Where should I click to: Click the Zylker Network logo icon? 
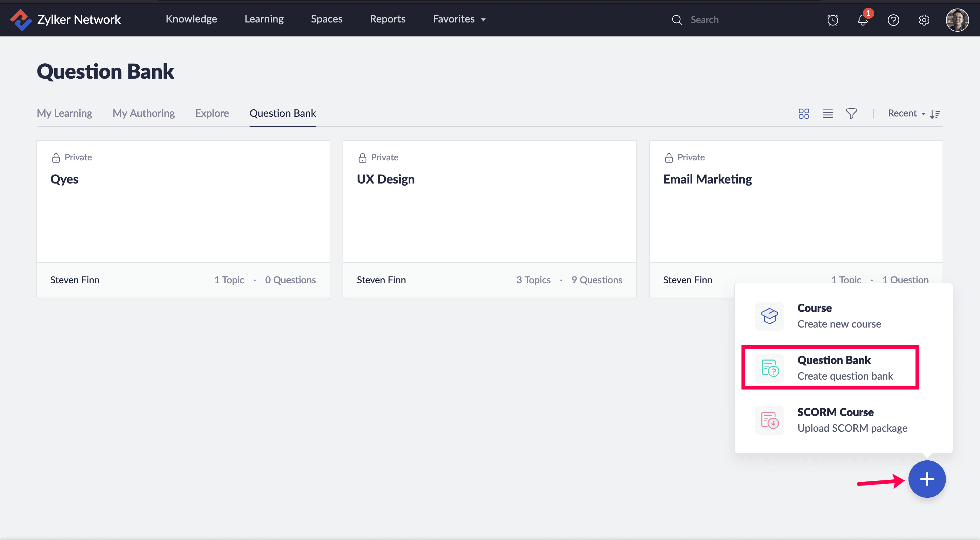pos(20,19)
